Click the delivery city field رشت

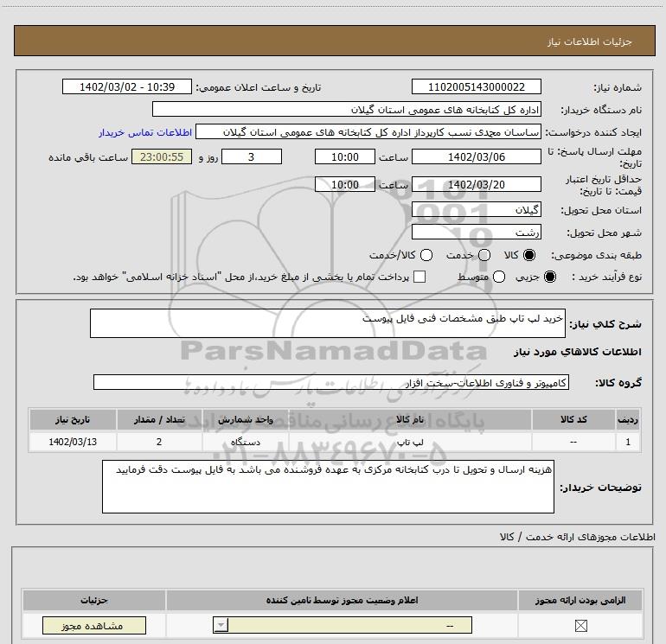click(x=476, y=233)
